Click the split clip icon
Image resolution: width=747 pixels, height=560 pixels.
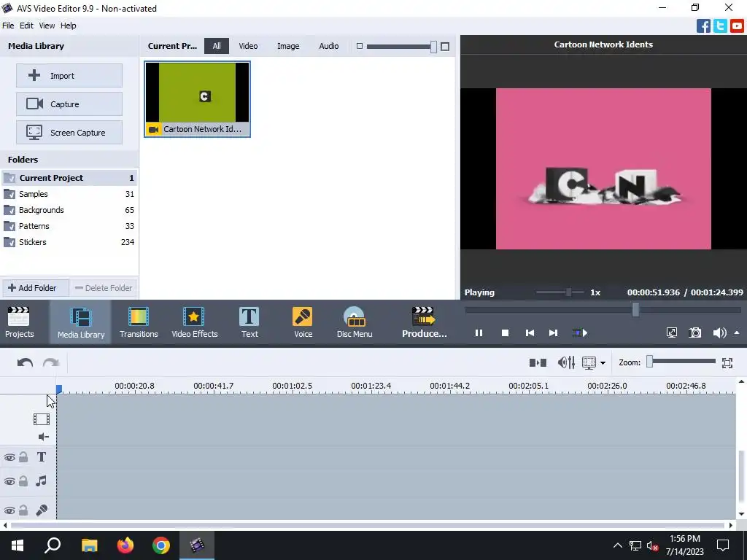pos(538,363)
